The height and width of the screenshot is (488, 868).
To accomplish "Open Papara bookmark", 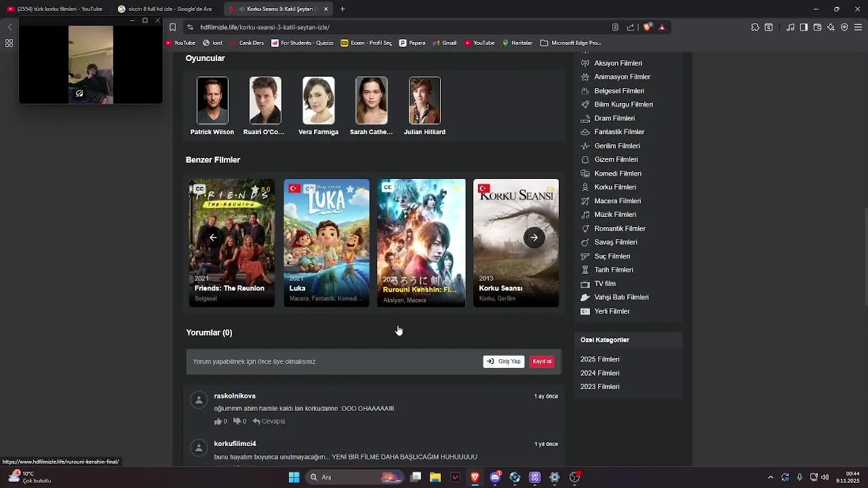I will coord(412,43).
